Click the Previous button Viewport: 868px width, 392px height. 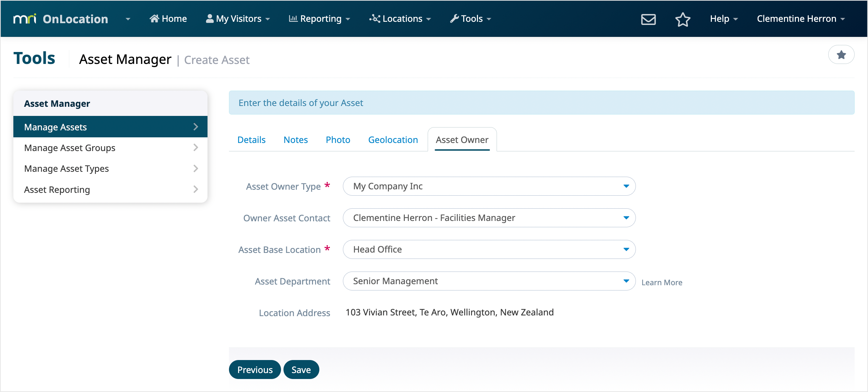click(255, 370)
